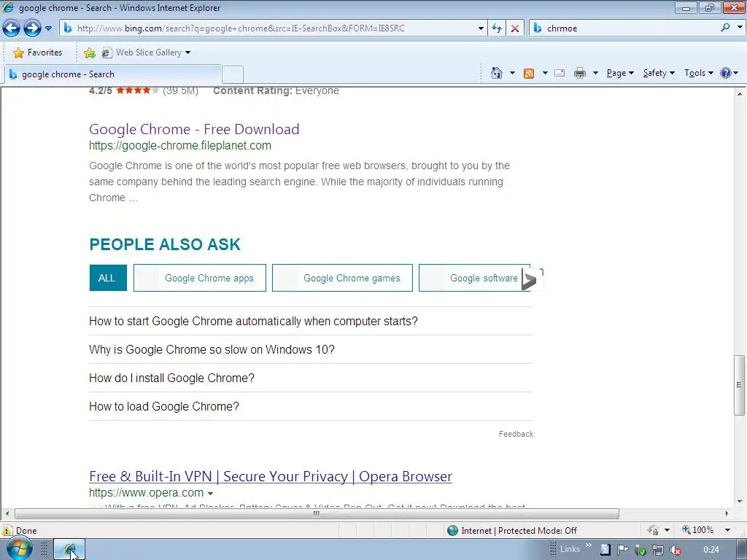Click the Action Center flag tray icon

(x=622, y=550)
